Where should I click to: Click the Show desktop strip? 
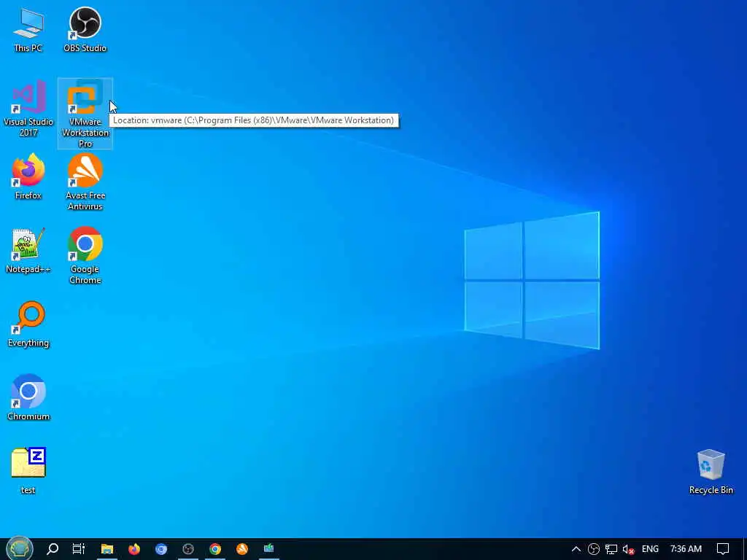(x=744, y=549)
